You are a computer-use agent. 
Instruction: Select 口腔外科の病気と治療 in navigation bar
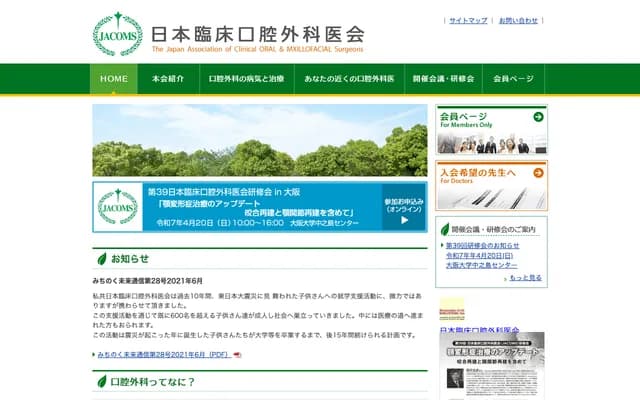[x=246, y=78]
